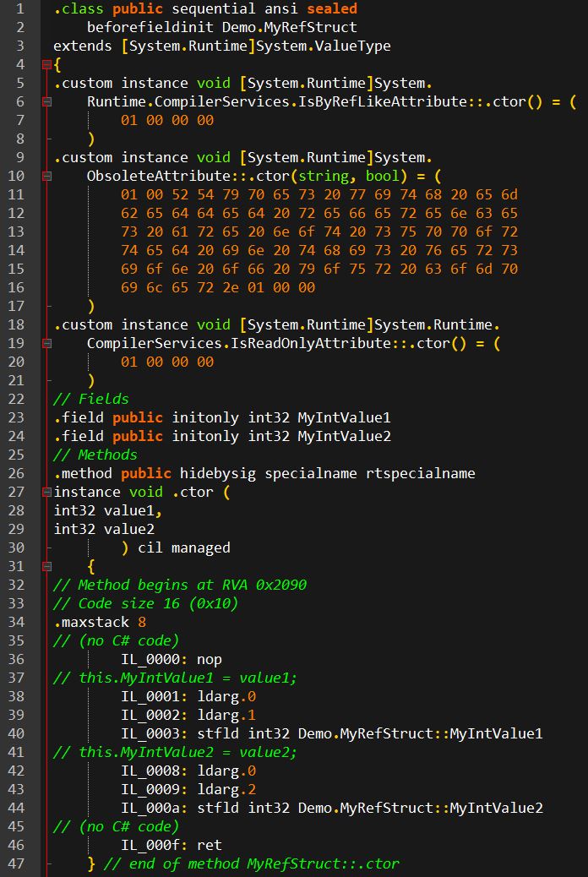Click the 'IL_0000: nop' instruction
The height and width of the screenshot is (877, 588).
point(171,659)
